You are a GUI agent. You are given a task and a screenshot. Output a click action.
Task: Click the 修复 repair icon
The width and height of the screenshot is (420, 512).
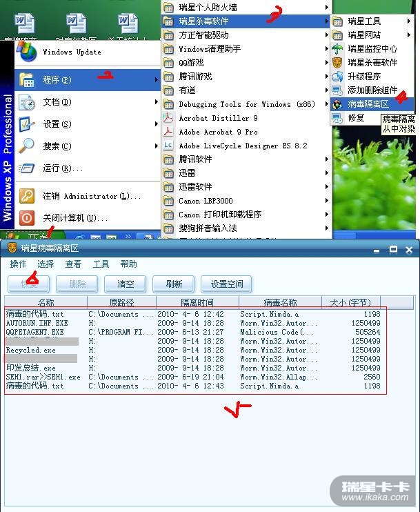click(337, 118)
